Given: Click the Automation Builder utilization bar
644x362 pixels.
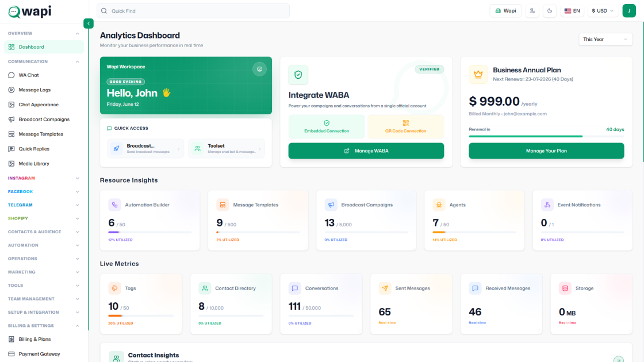Looking at the screenshot, I should click(x=150, y=232).
